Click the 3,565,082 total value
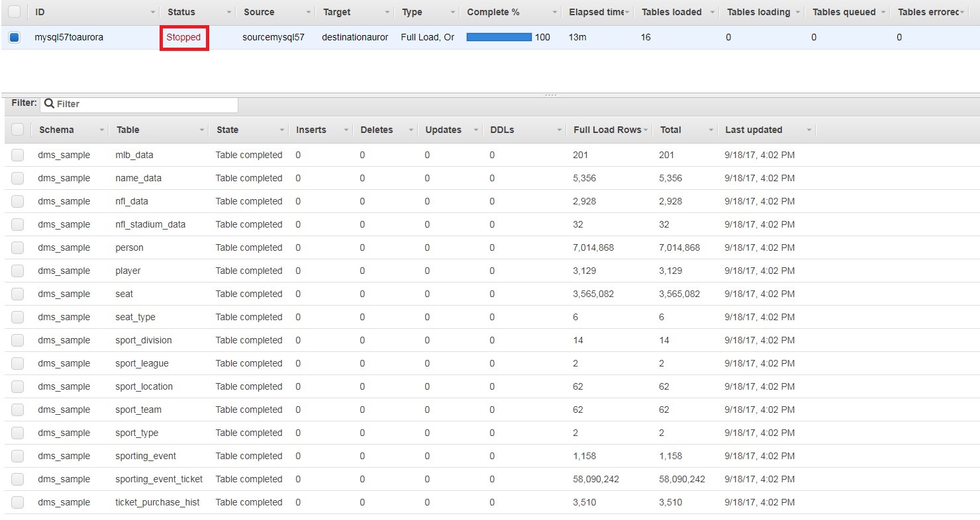The height and width of the screenshot is (520, 980). click(679, 294)
